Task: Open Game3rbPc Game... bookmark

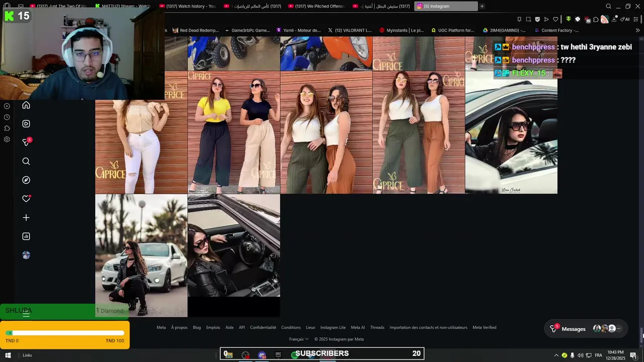Action: tap(247, 30)
